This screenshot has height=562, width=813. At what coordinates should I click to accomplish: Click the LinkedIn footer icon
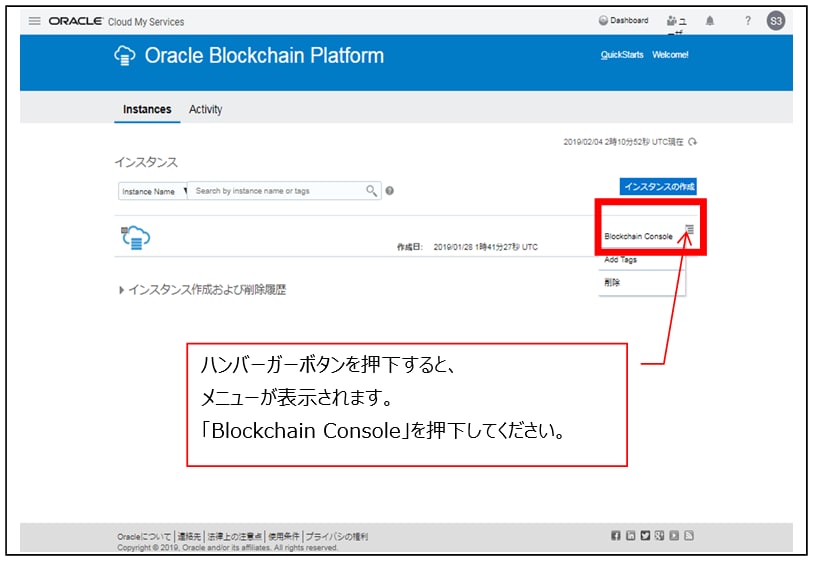point(630,536)
